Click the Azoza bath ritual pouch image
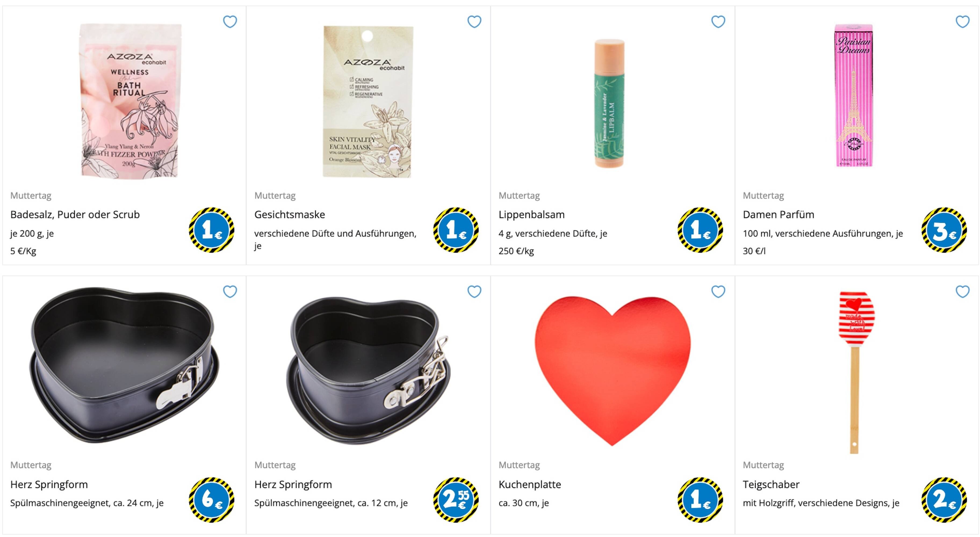This screenshot has width=980, height=537. [130, 101]
